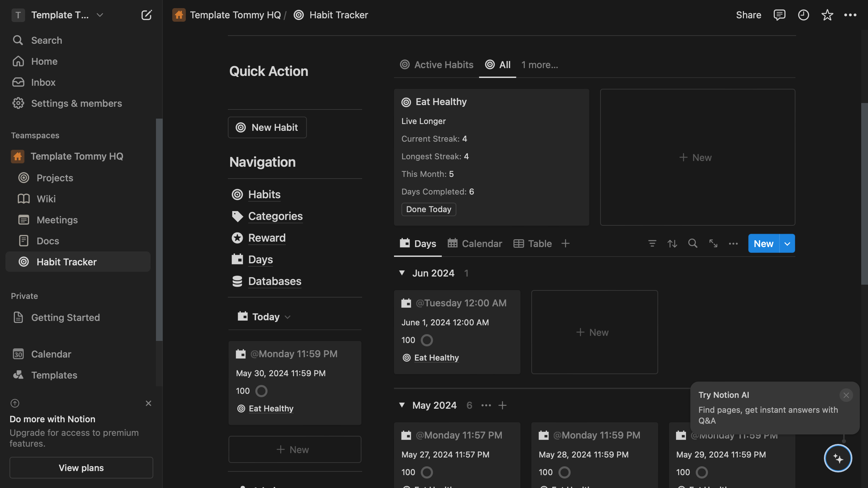
Task: Open page updates history clock icon
Action: (x=803, y=15)
